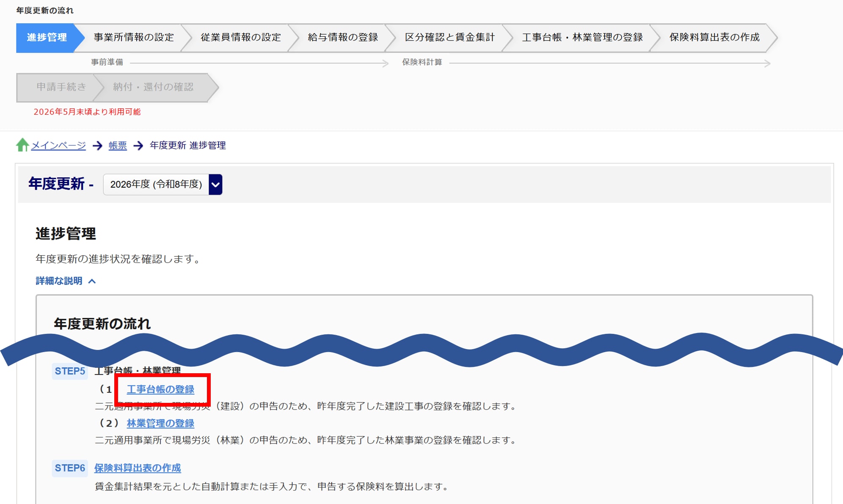843x504 pixels.
Task: Click the green home icon
Action: click(22, 145)
